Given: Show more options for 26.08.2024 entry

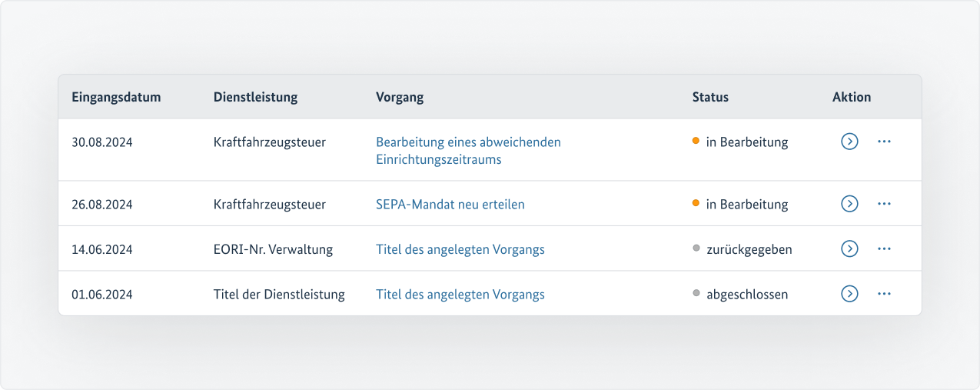Looking at the screenshot, I should tap(884, 204).
